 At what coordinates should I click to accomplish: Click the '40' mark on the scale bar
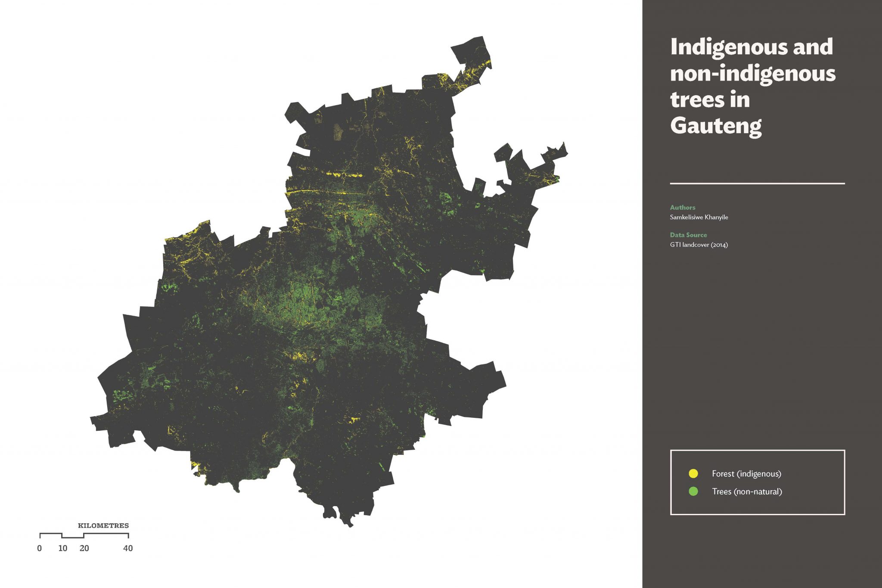click(x=128, y=548)
